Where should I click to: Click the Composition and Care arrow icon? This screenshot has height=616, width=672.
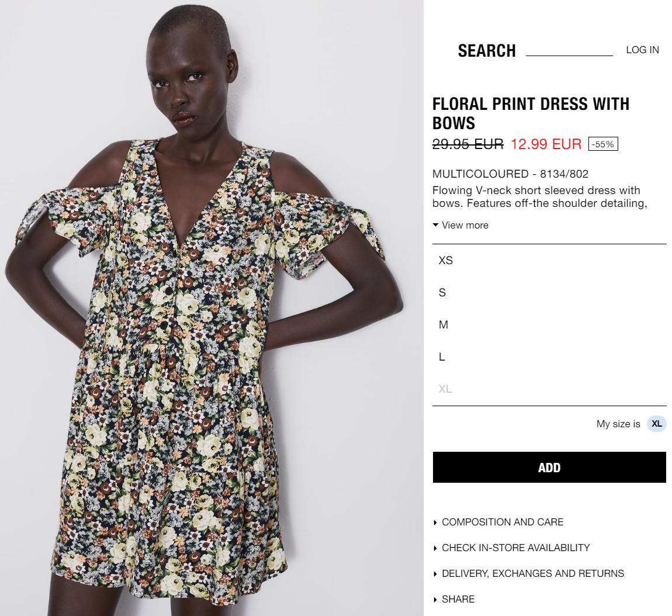pos(435,522)
